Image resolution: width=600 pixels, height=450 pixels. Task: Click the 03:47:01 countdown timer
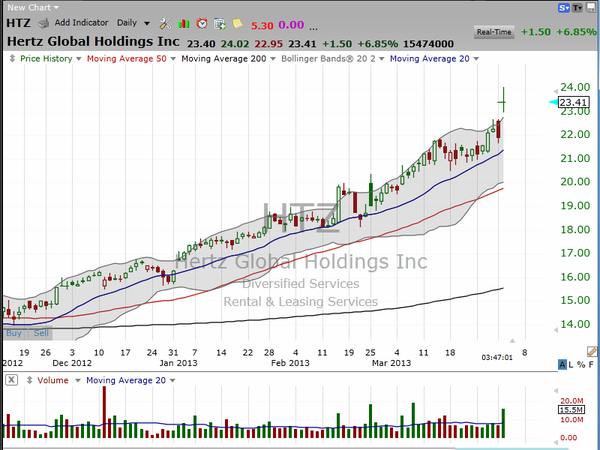click(x=497, y=357)
